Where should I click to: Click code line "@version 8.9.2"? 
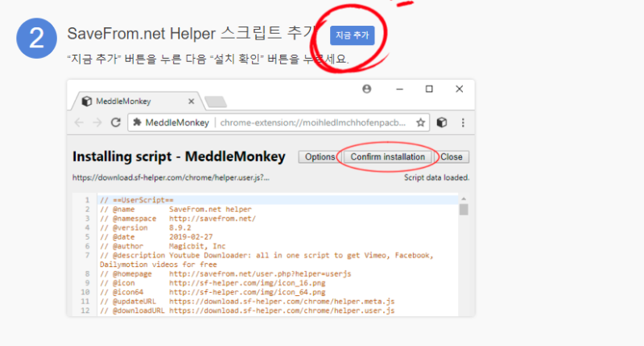[146, 228]
